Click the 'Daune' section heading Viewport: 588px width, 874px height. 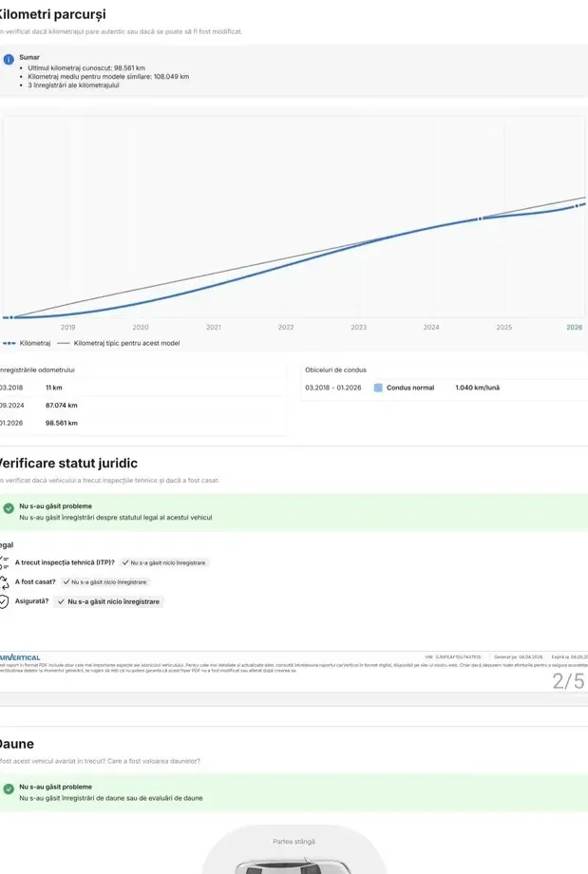tap(17, 744)
